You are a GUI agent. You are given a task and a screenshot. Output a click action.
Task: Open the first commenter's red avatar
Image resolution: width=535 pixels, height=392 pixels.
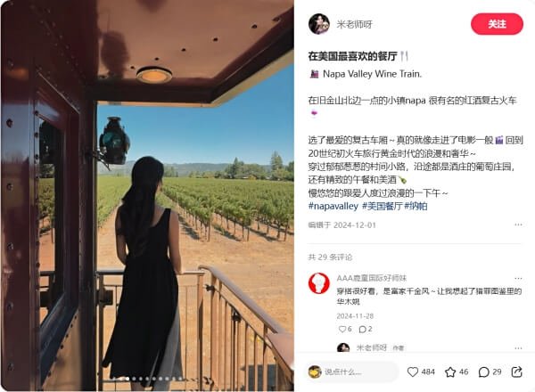point(318,283)
